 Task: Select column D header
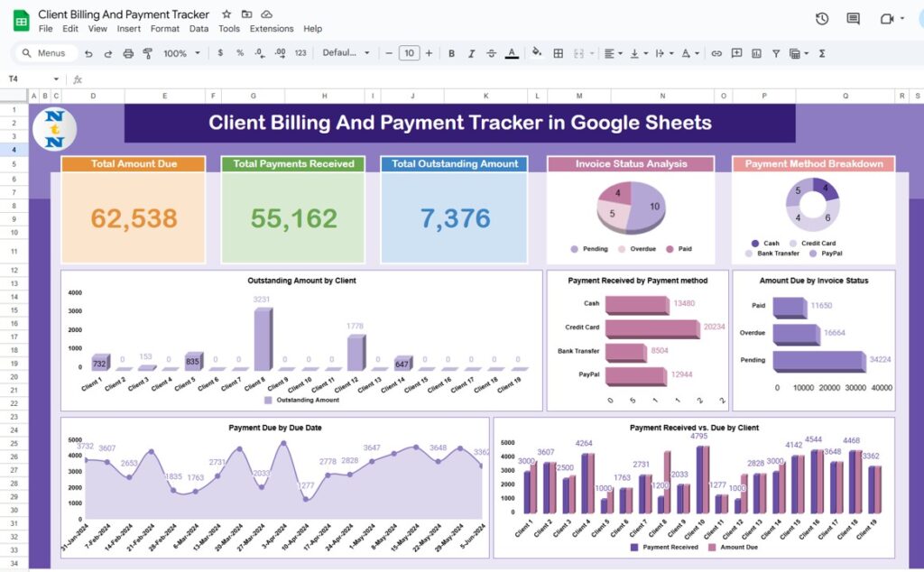(x=93, y=96)
